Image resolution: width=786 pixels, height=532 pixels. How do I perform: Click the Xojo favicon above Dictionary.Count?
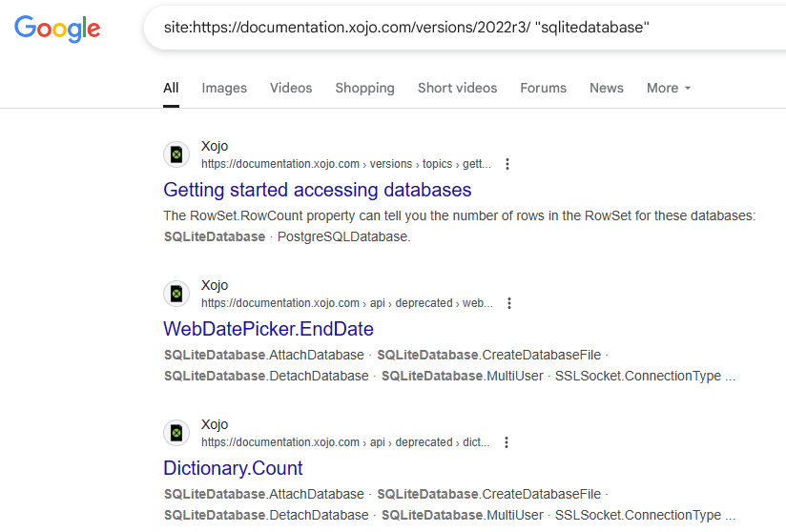tap(176, 433)
